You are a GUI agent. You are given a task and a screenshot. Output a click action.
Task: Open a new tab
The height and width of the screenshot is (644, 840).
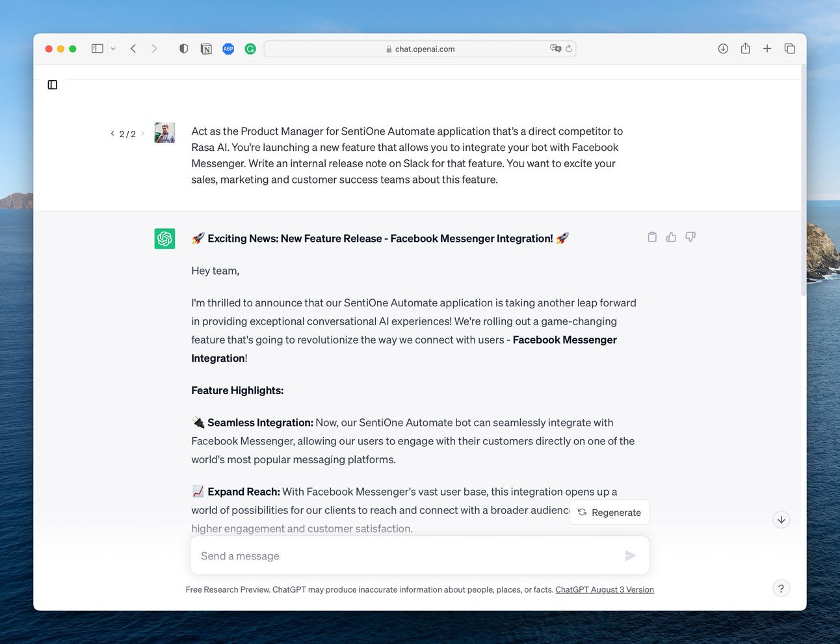click(x=767, y=49)
